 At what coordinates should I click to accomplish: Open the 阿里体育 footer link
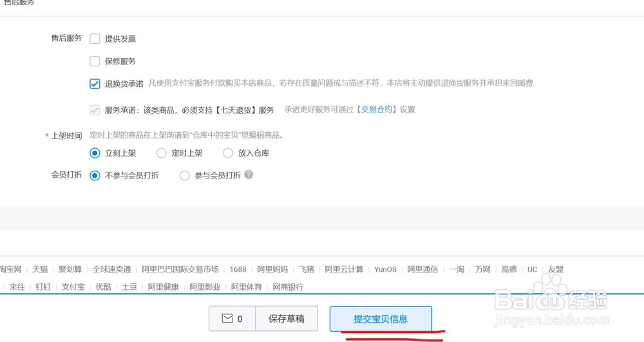(x=247, y=287)
